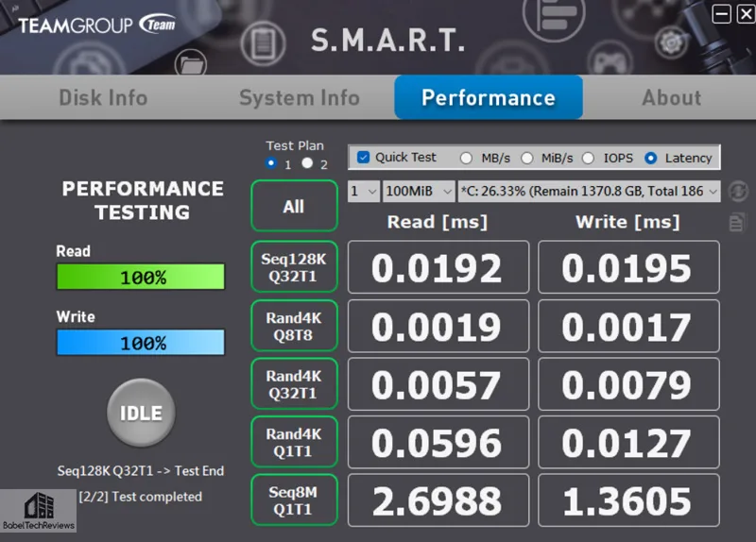Image resolution: width=756 pixels, height=542 pixels.
Task: Click the green Read progress bar
Action: click(x=141, y=277)
